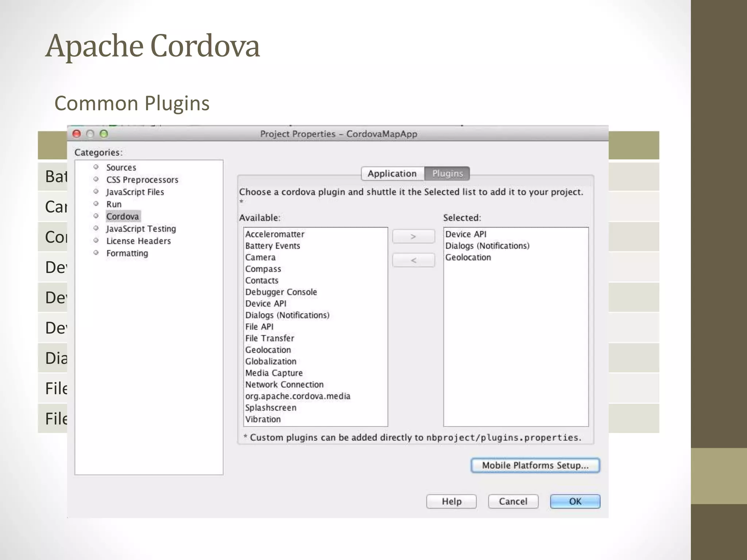This screenshot has width=747, height=560.
Task: Choose Media Capture in Available list
Action: pos(274,373)
